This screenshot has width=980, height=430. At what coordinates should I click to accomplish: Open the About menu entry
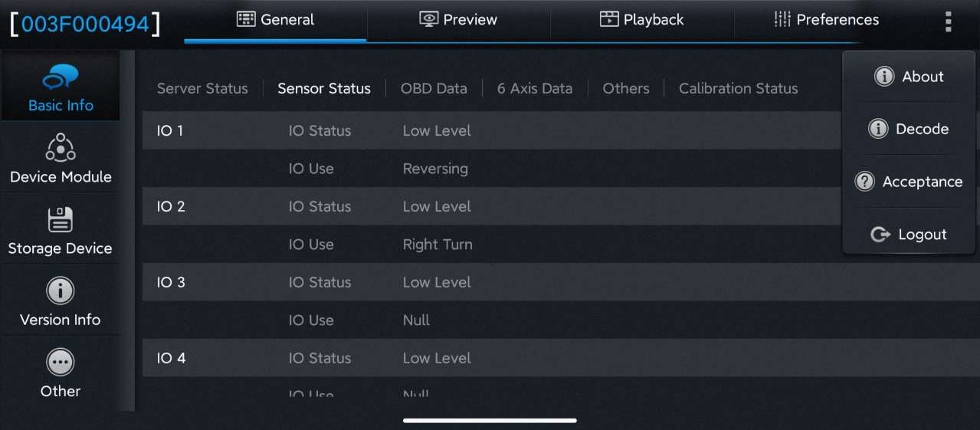click(x=909, y=77)
